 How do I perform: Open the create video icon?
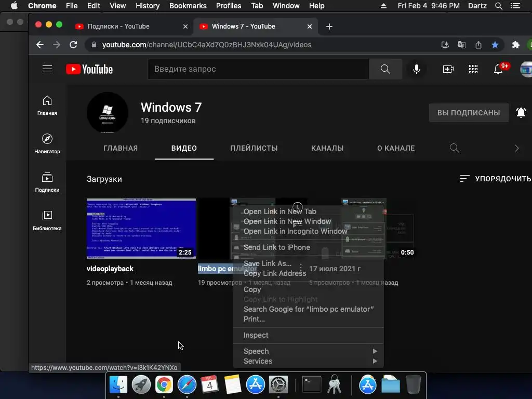point(448,69)
